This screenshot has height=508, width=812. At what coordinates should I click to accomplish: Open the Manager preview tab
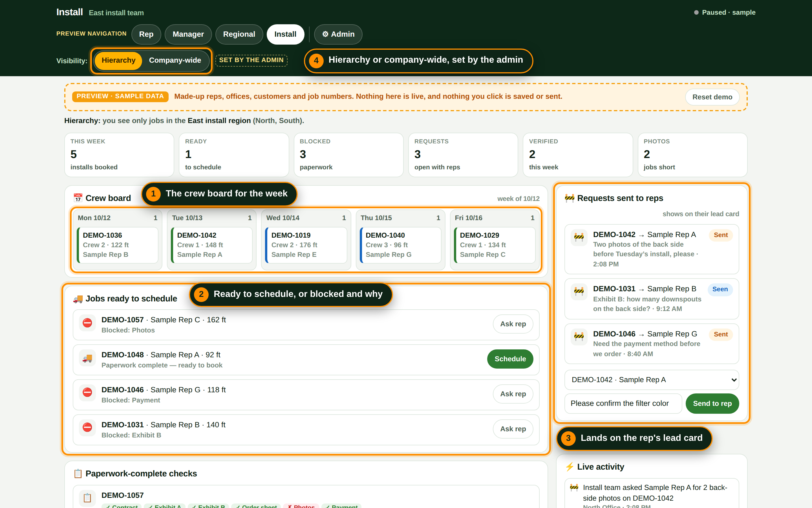[x=188, y=34]
